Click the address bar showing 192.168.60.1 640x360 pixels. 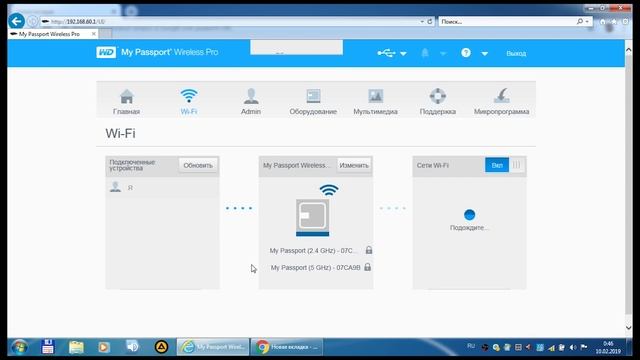[231, 22]
